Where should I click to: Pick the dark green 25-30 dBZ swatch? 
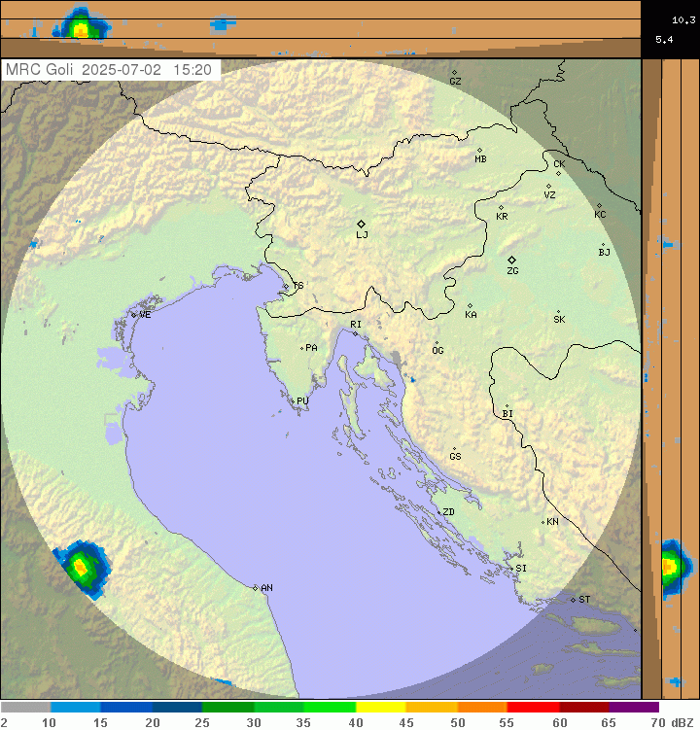(227, 708)
